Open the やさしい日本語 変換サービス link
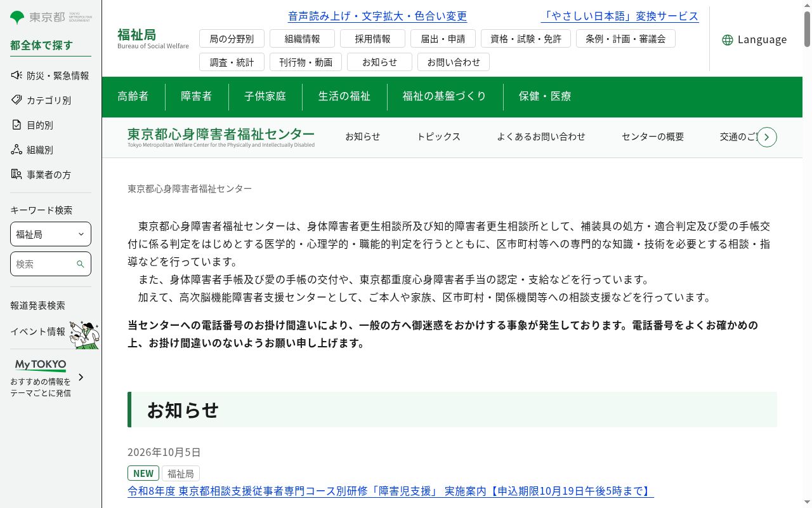Viewport: 812px width, 508px height. tap(620, 16)
